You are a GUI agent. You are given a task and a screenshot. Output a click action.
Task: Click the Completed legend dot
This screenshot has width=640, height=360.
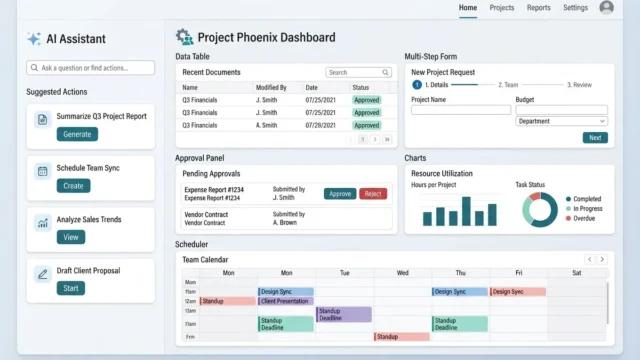[568, 199]
